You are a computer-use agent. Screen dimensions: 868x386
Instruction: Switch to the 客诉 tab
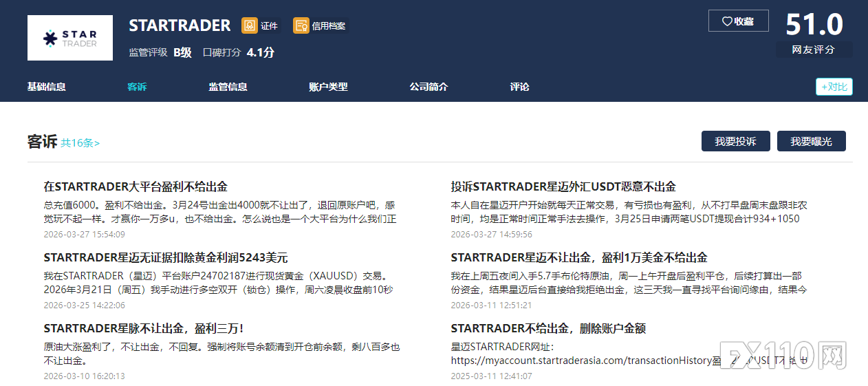137,87
